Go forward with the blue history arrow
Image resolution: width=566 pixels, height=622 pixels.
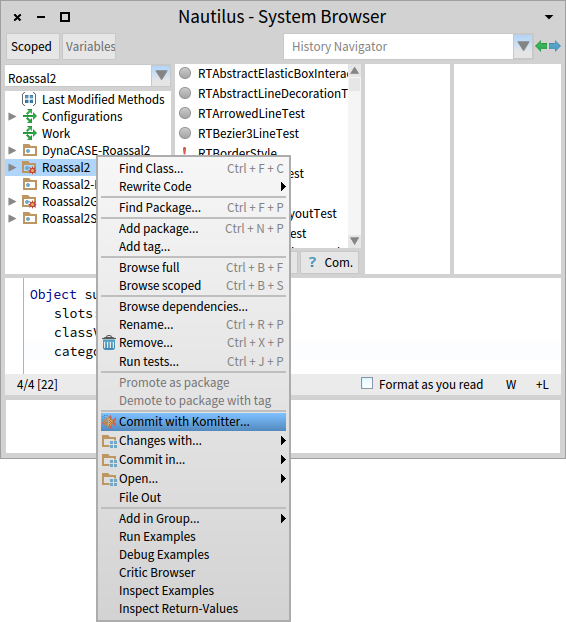pos(554,46)
